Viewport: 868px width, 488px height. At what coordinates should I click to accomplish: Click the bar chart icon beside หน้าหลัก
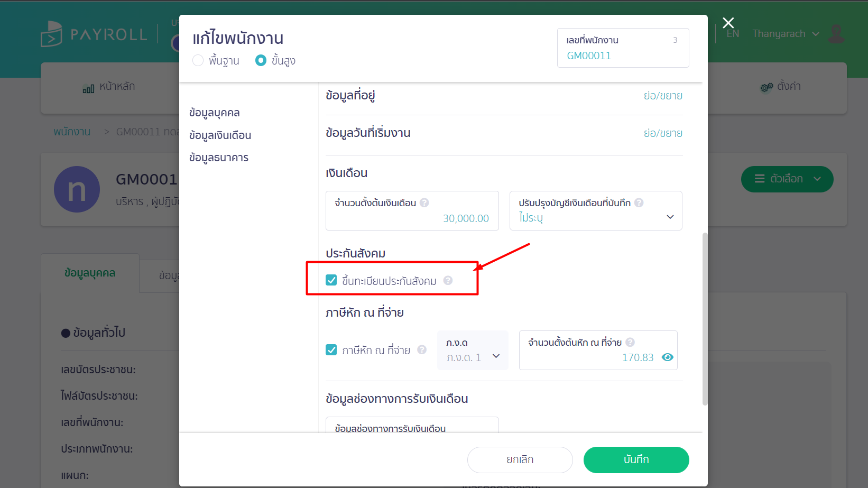coord(88,88)
